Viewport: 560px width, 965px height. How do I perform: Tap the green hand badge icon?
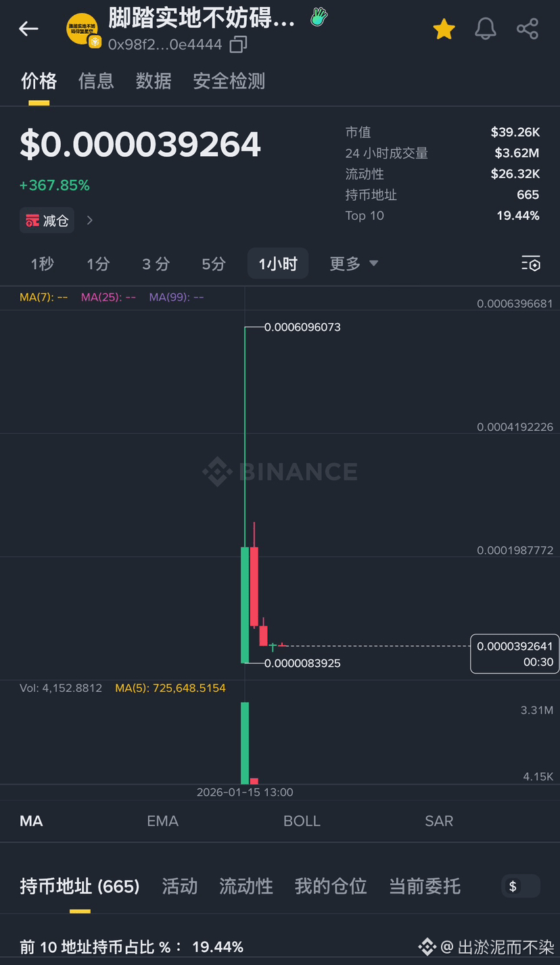coord(319,17)
